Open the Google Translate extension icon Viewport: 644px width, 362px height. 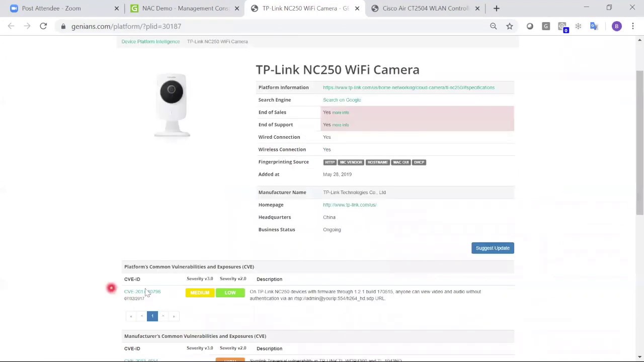tap(594, 26)
